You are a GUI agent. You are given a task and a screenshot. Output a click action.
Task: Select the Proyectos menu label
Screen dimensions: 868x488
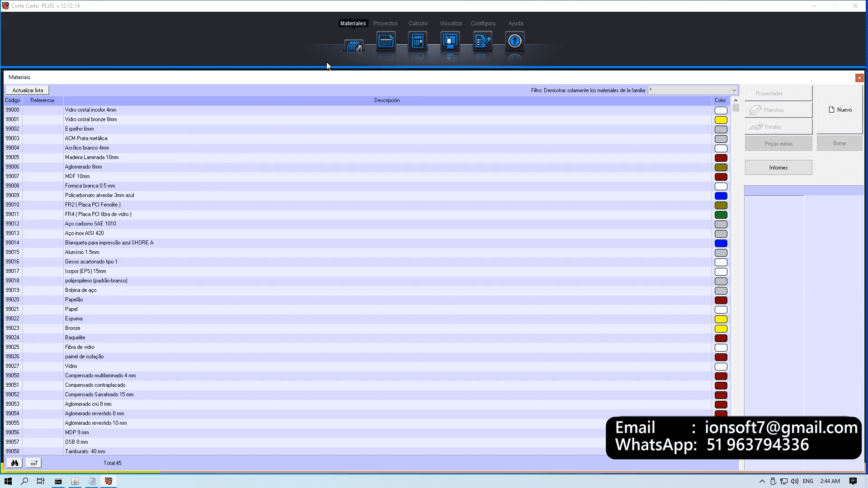(385, 23)
